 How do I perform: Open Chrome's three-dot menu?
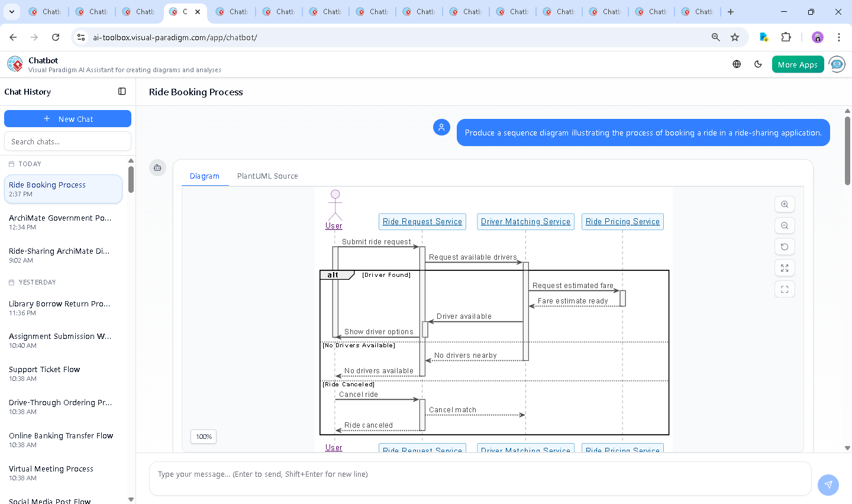(x=838, y=37)
